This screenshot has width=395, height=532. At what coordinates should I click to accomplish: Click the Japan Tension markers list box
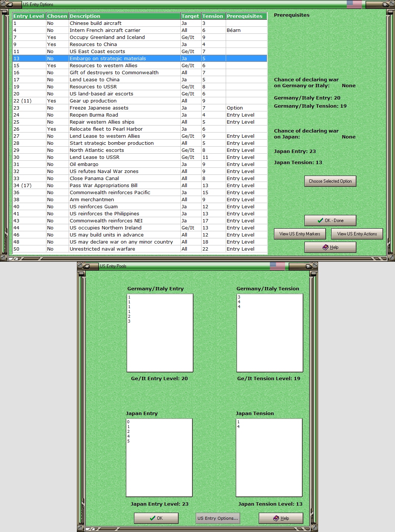click(x=269, y=458)
